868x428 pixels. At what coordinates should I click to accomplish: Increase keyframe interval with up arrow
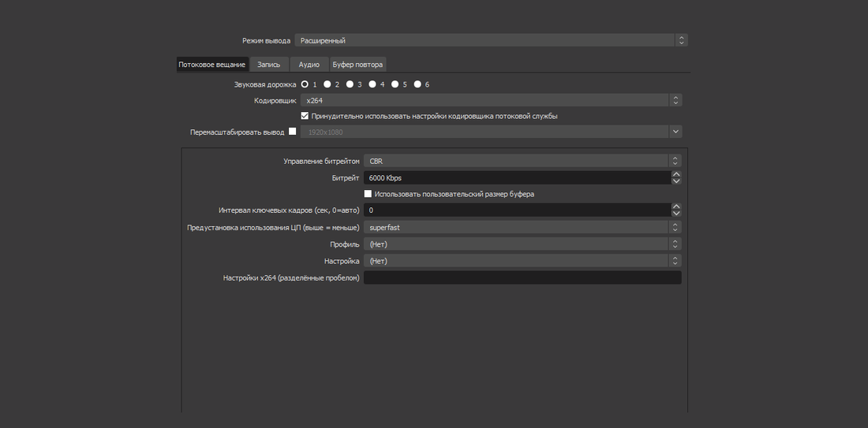pyautogui.click(x=676, y=207)
